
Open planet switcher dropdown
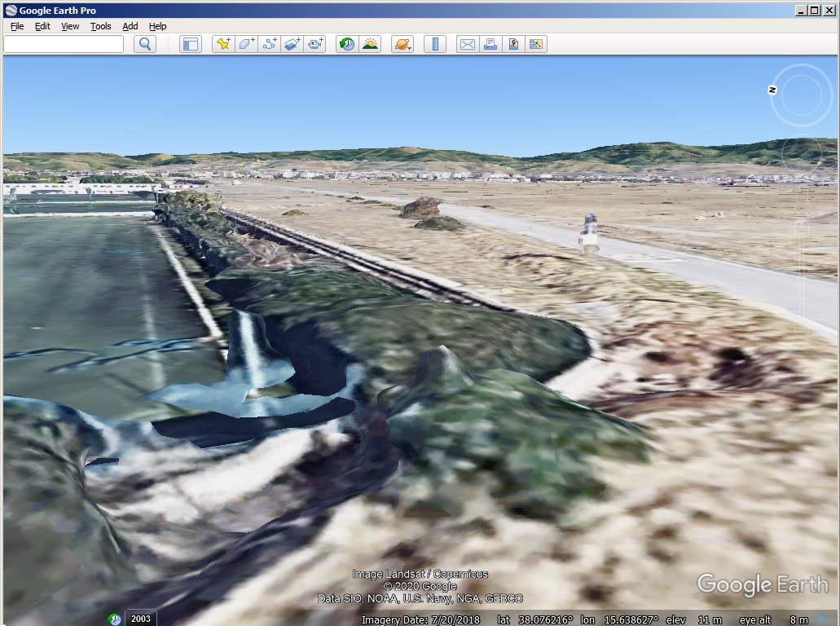(x=402, y=44)
